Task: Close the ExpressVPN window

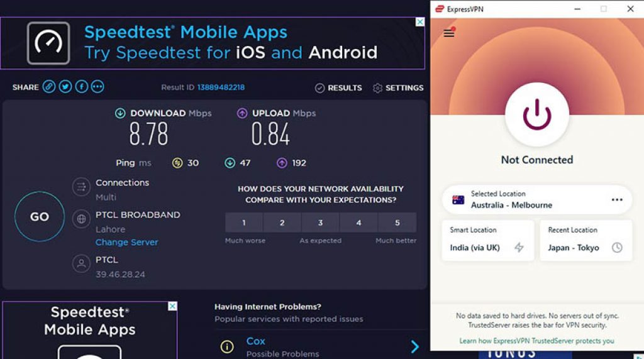Action: pyautogui.click(x=630, y=9)
